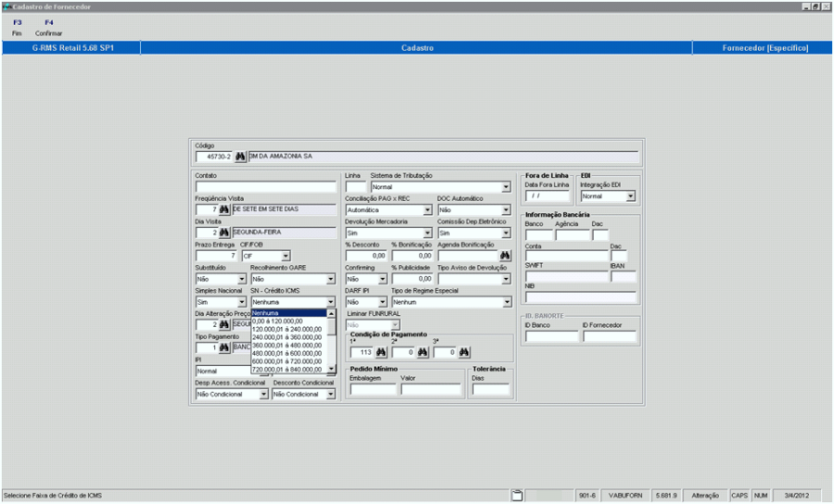Expand Devolução Mercadoria dropdown
This screenshot has height=504, width=834.
(x=427, y=233)
